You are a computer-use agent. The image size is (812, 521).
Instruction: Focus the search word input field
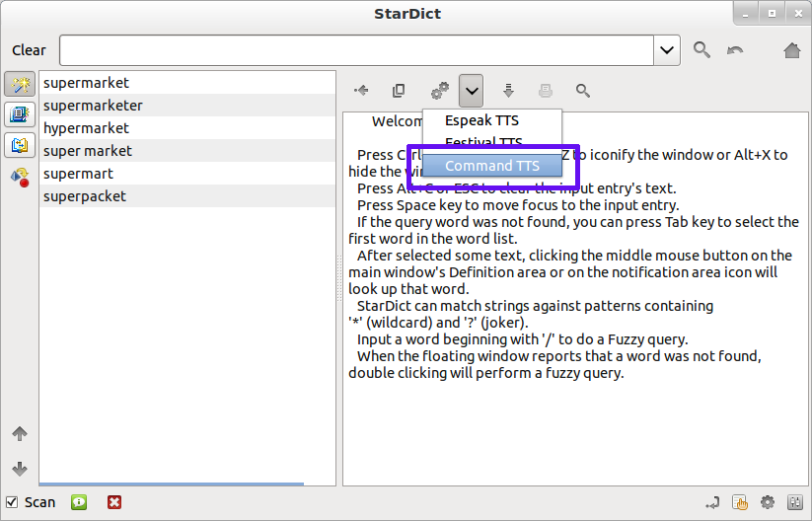pos(356,50)
